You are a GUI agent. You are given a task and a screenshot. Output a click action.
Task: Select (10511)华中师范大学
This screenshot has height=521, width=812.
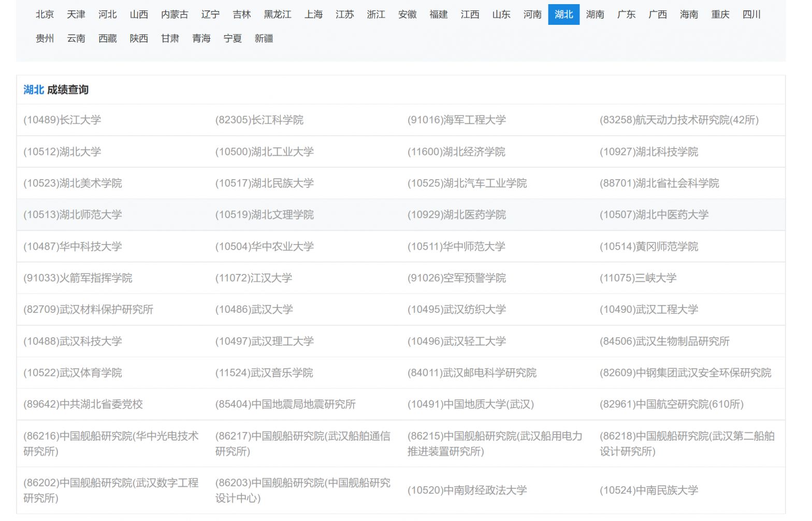[x=456, y=247]
